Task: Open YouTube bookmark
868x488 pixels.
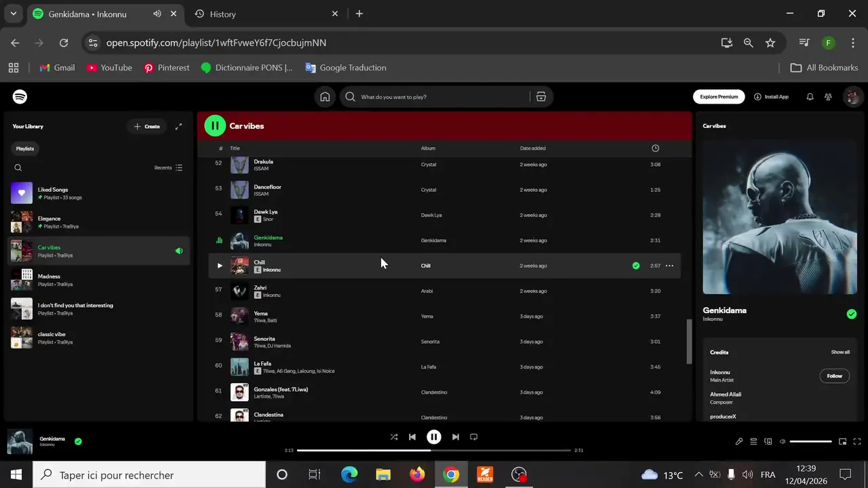Action: coord(109,68)
